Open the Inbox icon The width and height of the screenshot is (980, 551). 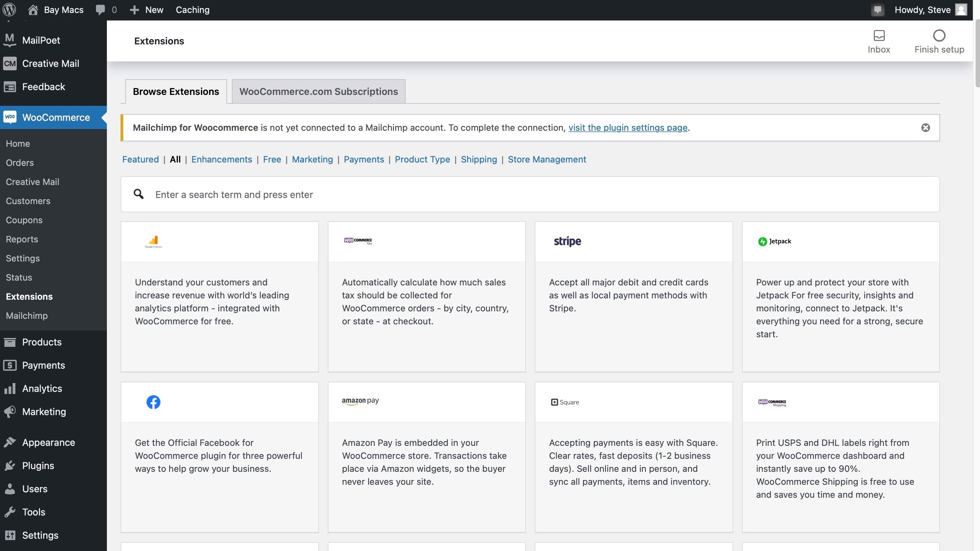point(879,36)
